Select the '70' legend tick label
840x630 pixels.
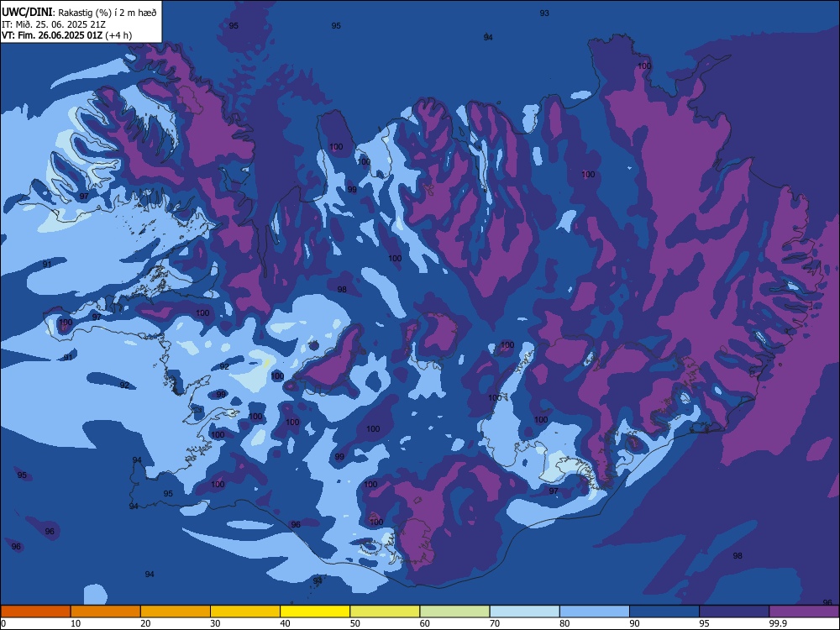(495, 623)
